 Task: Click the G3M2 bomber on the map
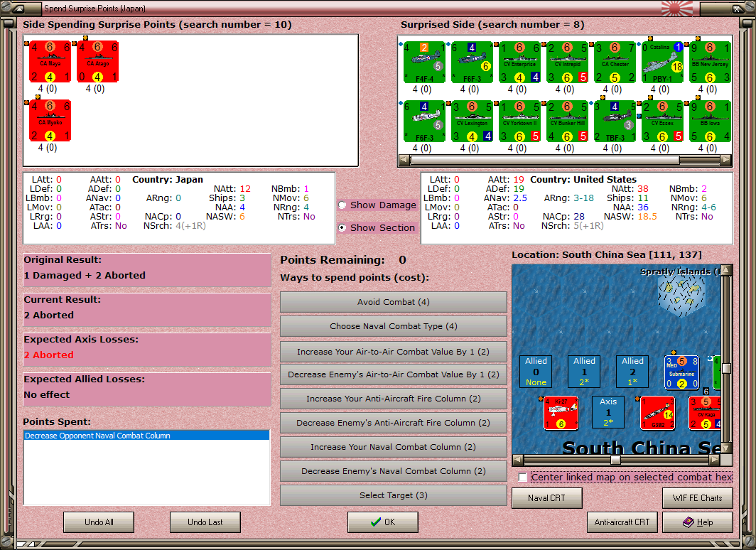(x=657, y=413)
